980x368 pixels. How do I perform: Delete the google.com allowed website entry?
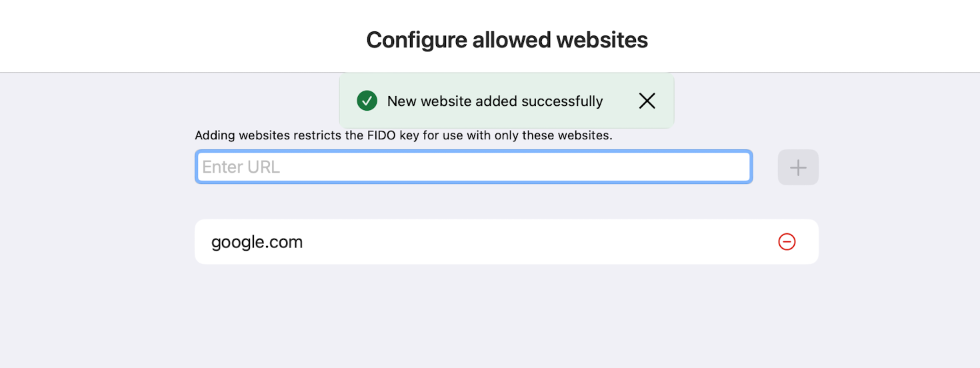787,241
